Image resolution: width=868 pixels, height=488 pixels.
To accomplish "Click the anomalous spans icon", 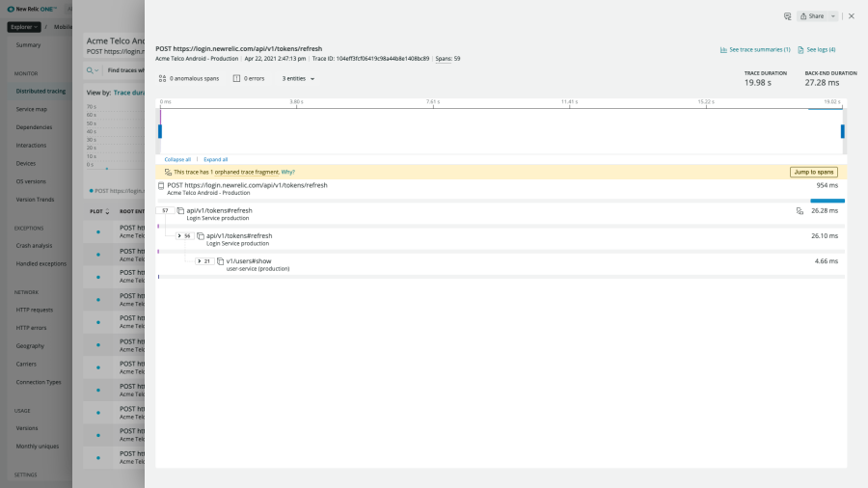I will 162,78.
